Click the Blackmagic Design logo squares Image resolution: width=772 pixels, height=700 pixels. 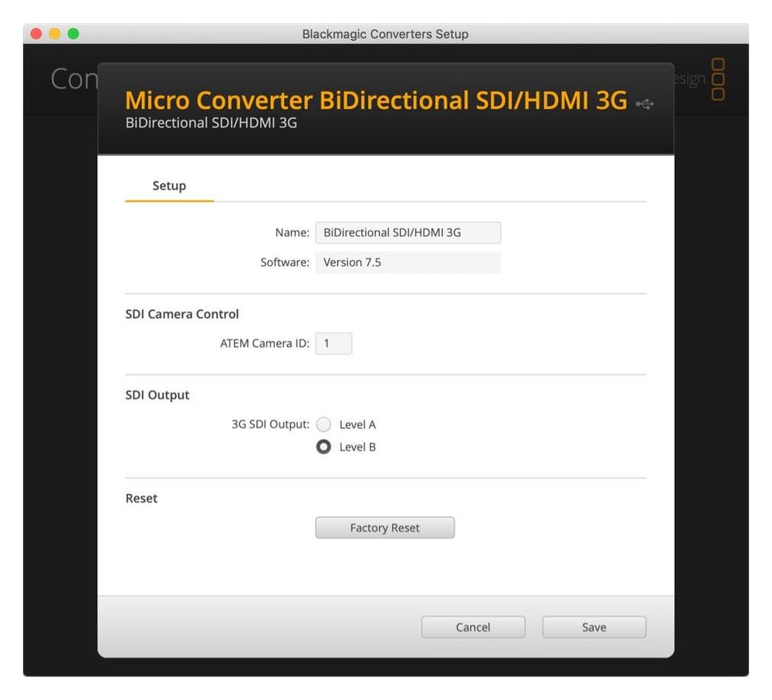[x=718, y=79]
